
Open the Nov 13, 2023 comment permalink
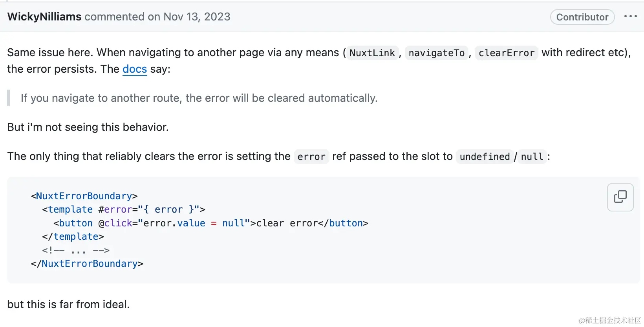pyautogui.click(x=197, y=17)
